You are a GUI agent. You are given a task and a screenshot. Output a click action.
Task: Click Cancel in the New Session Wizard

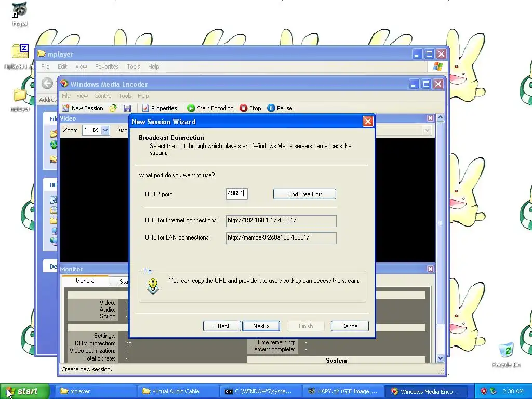(x=350, y=326)
